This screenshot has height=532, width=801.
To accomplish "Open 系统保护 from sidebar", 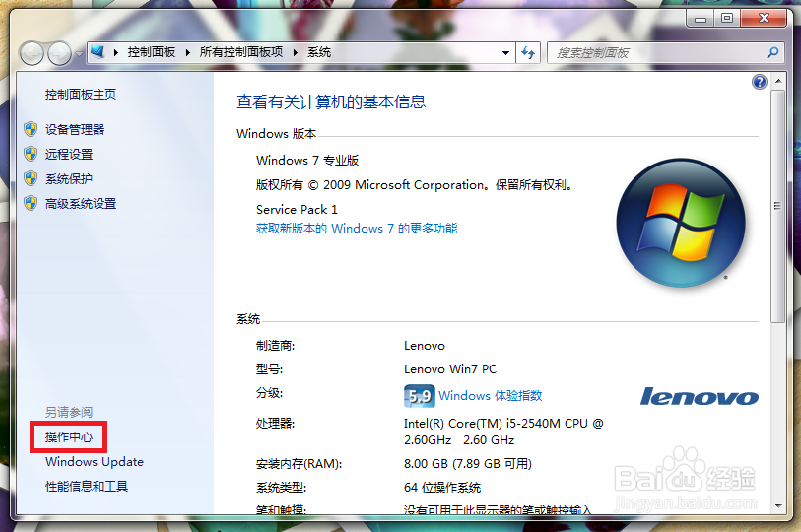I will tap(69, 178).
